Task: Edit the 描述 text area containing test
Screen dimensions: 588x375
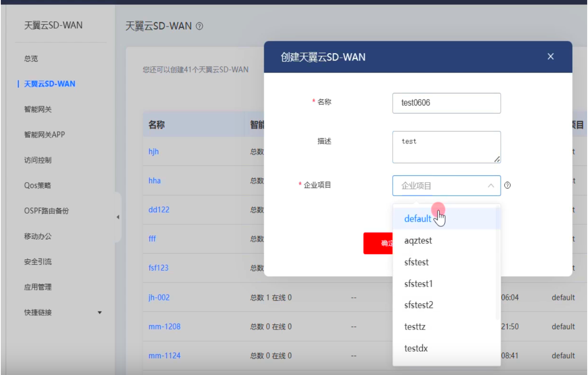Action: click(x=446, y=146)
